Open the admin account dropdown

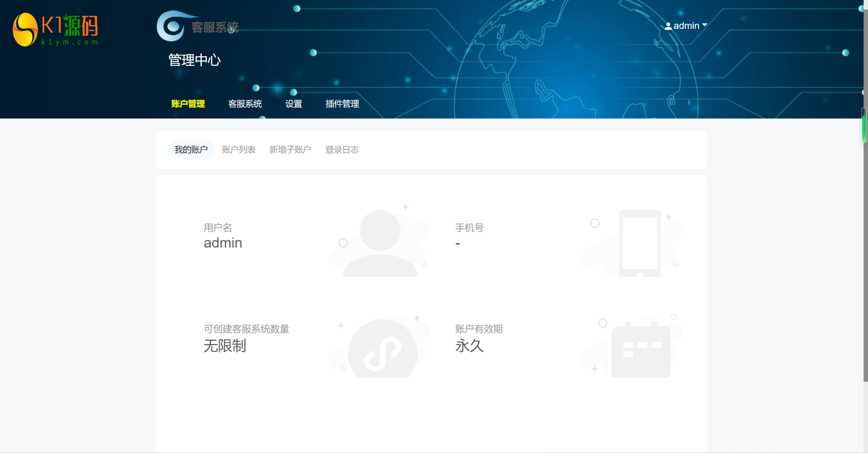pos(687,25)
